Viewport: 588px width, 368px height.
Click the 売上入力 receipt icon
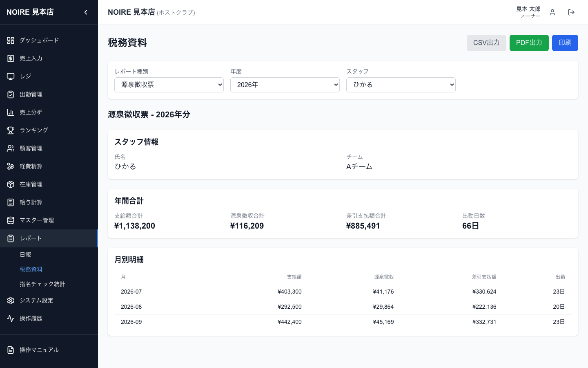point(11,58)
